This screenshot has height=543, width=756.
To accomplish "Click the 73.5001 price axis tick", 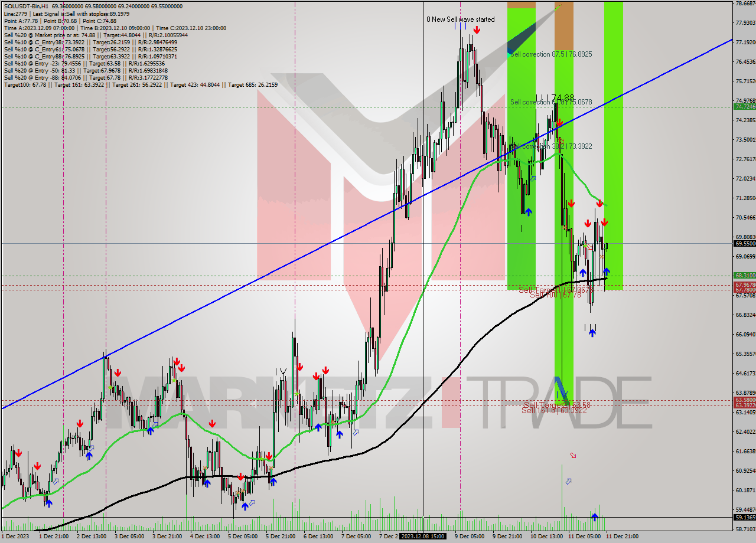I will point(745,139).
